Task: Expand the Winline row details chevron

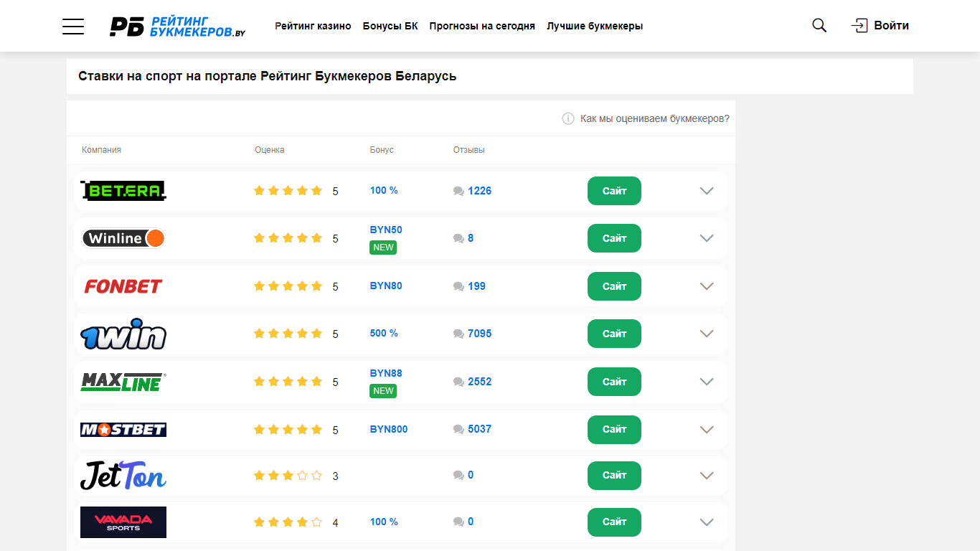Action: coord(707,238)
